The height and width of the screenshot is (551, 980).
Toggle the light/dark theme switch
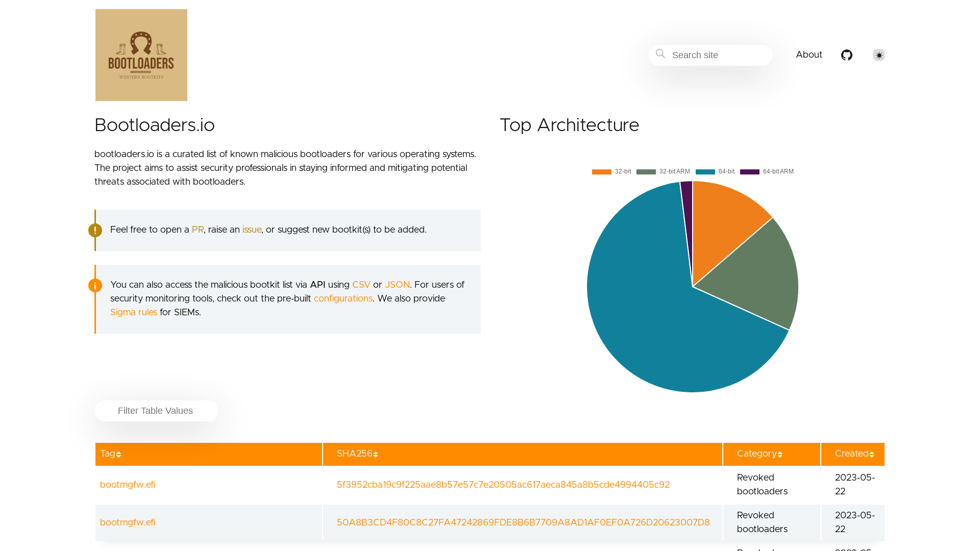click(878, 55)
